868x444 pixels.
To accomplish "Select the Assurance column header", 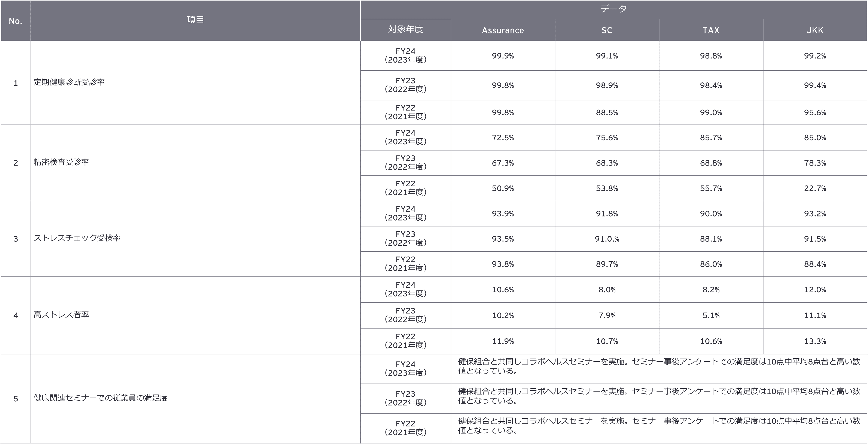I will 503,30.
